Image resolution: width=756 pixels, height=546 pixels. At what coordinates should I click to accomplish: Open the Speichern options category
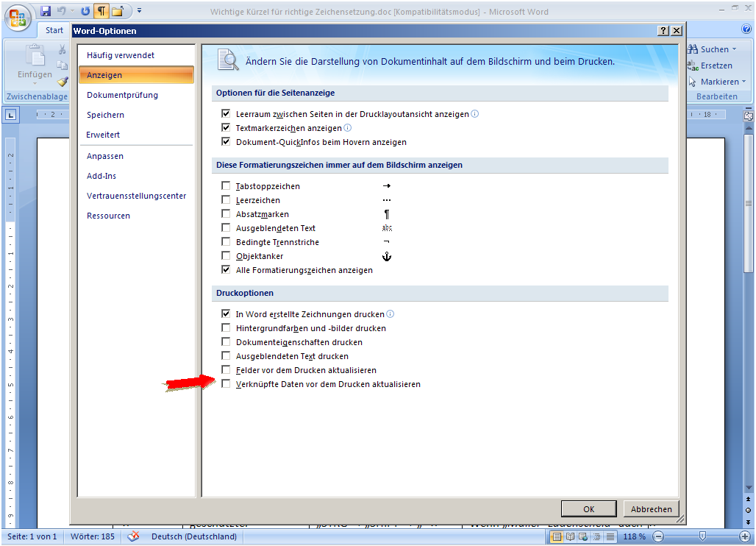(137, 114)
